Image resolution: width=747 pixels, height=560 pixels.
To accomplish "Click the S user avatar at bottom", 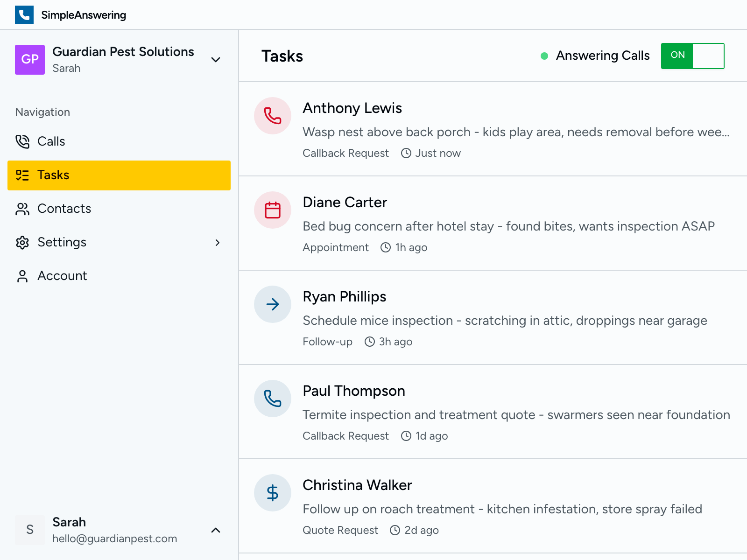I will 30,530.
